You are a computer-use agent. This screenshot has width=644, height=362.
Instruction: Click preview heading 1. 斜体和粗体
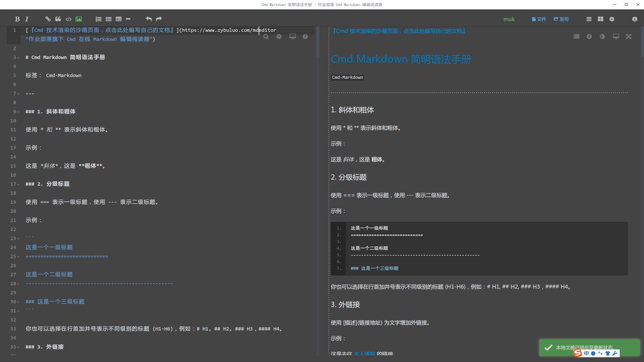pos(352,110)
